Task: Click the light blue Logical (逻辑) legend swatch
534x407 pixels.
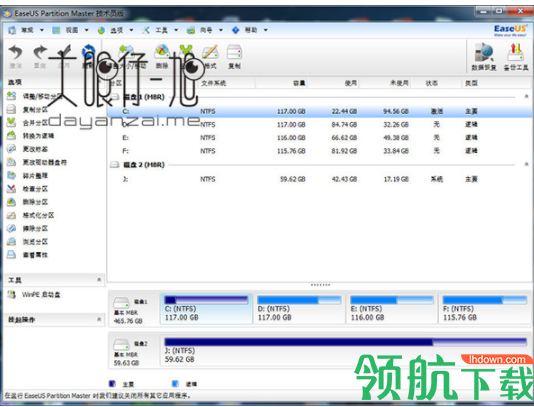Action: [175, 384]
